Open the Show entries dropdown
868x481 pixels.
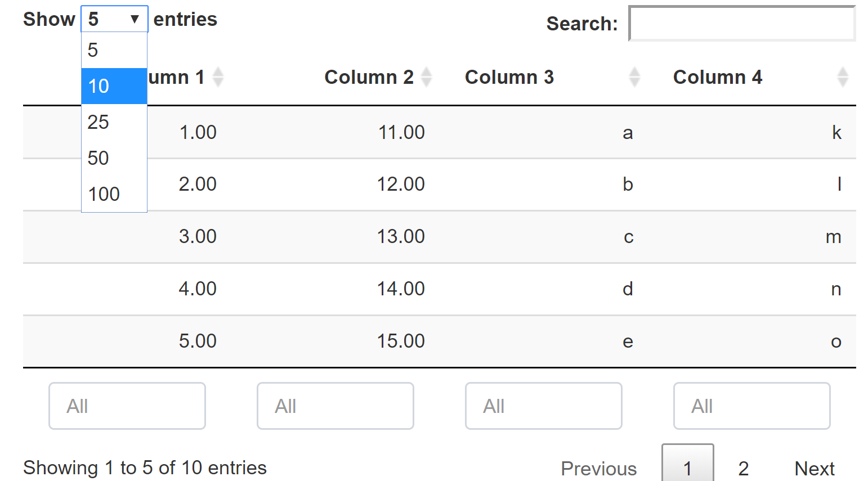[114, 19]
